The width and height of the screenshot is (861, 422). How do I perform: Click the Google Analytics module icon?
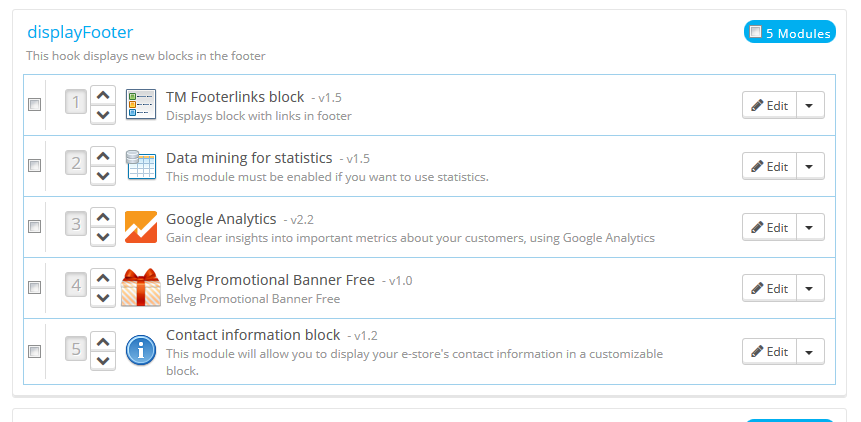pyautogui.click(x=141, y=227)
